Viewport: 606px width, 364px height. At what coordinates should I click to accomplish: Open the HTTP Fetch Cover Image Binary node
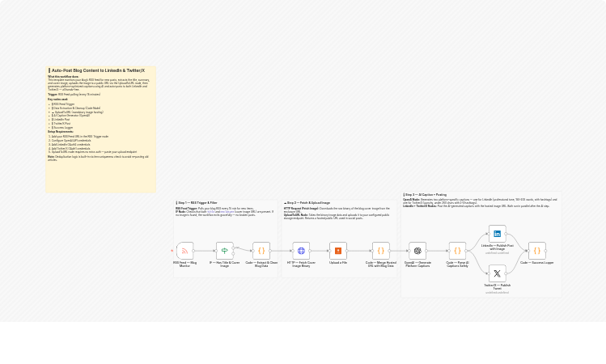pos(301,251)
